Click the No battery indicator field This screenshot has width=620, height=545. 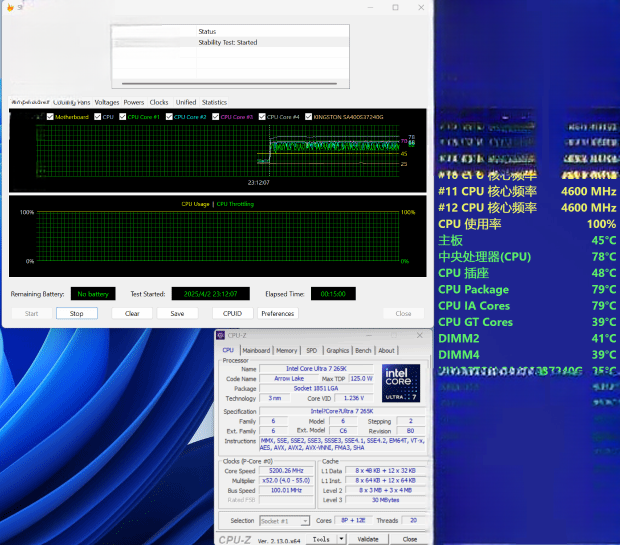click(93, 294)
